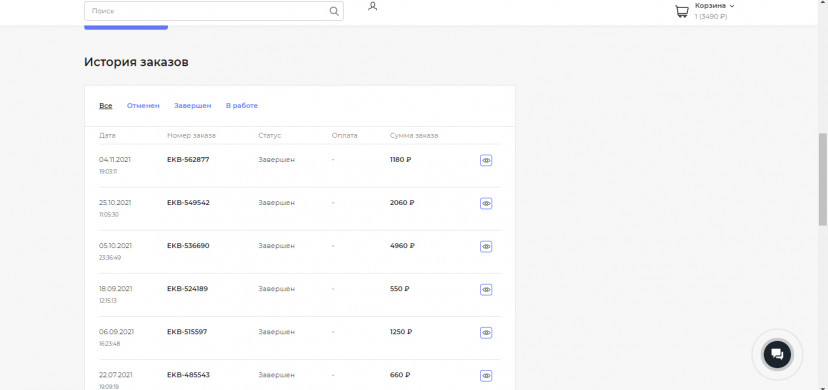
Task: Select the Все orders filter tab
Action: click(106, 106)
